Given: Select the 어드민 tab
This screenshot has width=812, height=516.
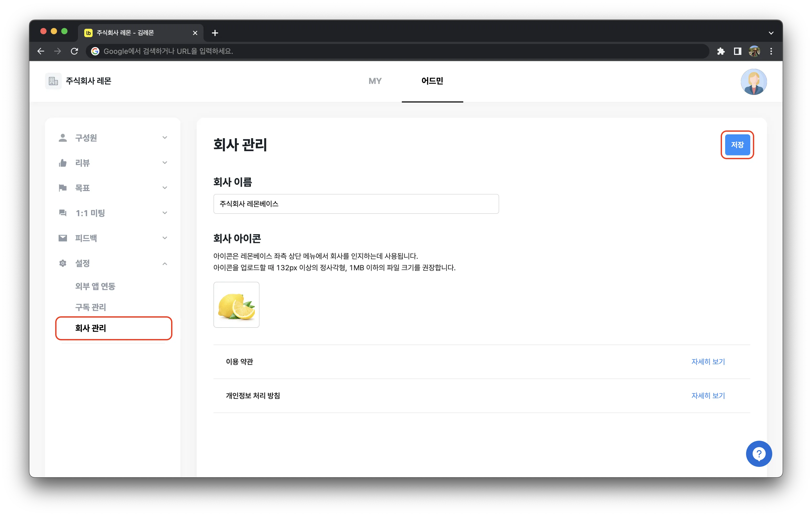Looking at the screenshot, I should click(x=432, y=81).
